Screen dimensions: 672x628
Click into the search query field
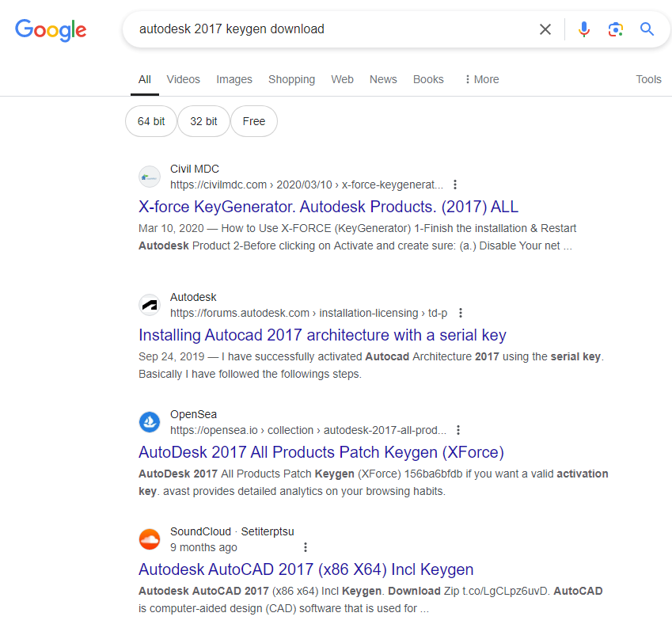click(x=332, y=29)
